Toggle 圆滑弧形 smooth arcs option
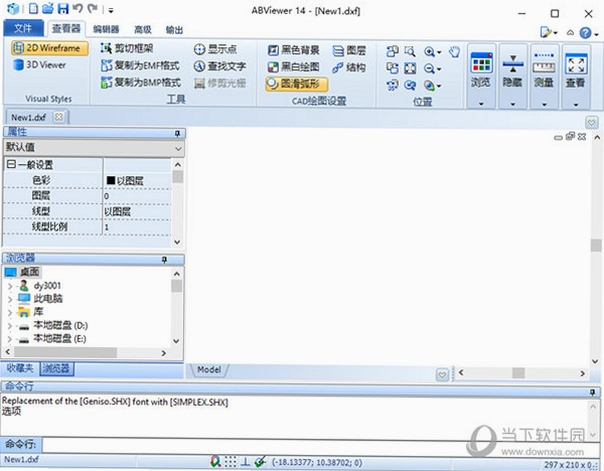This screenshot has height=471, width=604. pos(297,84)
